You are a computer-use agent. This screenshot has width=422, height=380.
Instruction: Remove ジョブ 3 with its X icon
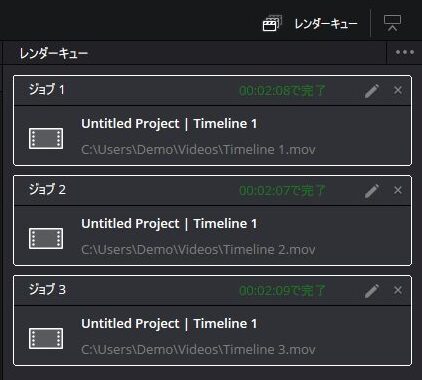click(x=398, y=290)
